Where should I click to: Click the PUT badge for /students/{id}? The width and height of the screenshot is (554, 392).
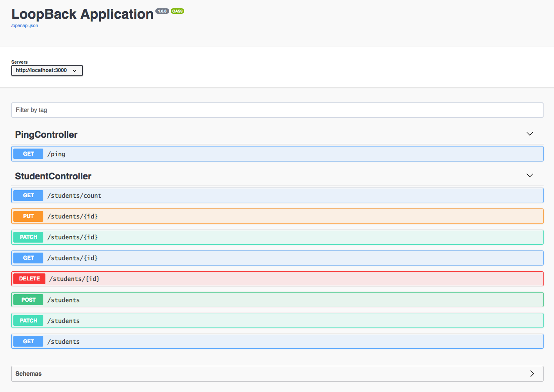click(28, 216)
